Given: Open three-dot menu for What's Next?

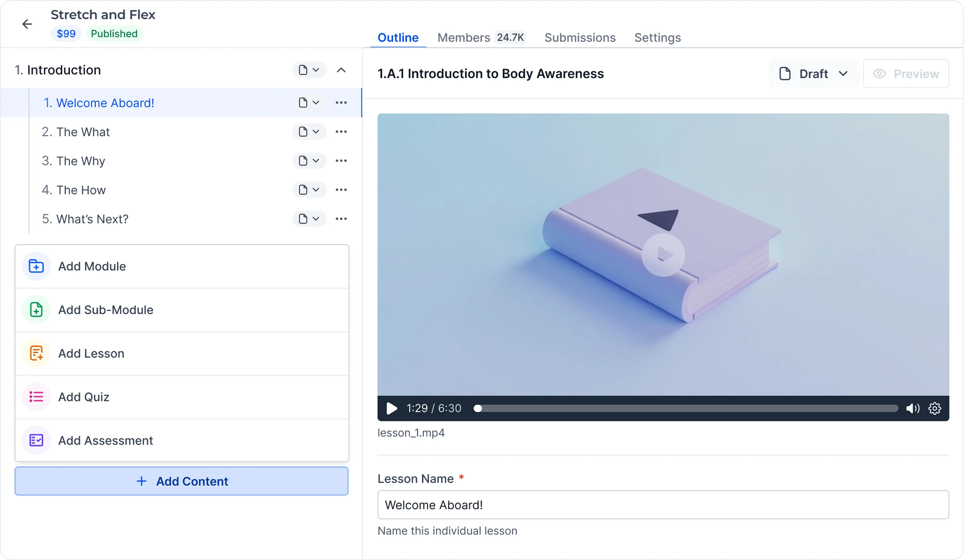Looking at the screenshot, I should tap(341, 219).
